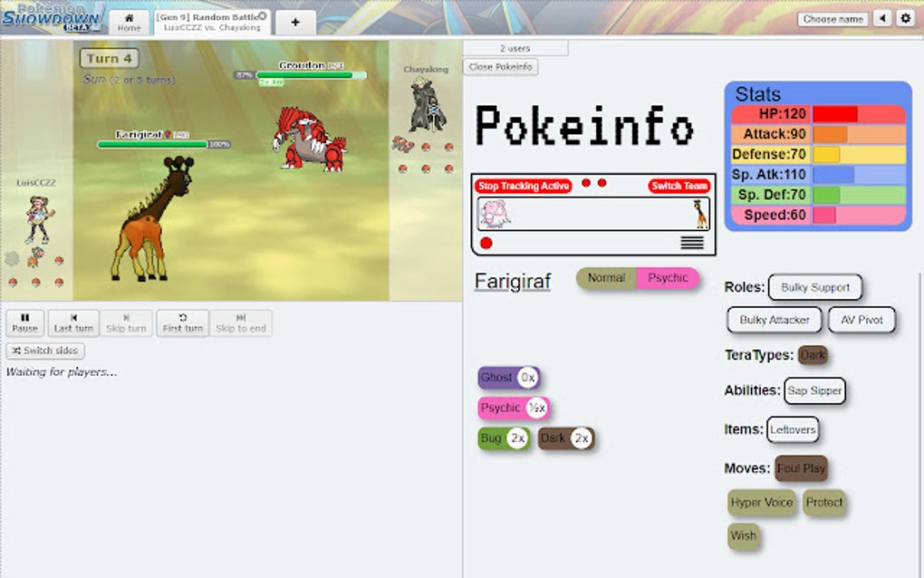
Task: Open the settings gear icon
Action: pyautogui.click(x=906, y=17)
